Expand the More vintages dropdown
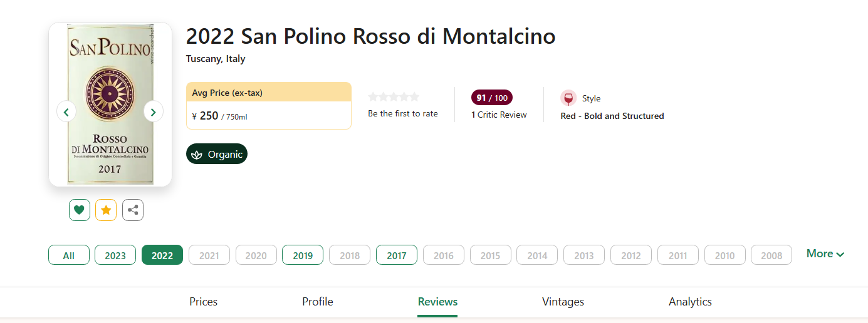The width and height of the screenshot is (868, 323). [x=825, y=254]
